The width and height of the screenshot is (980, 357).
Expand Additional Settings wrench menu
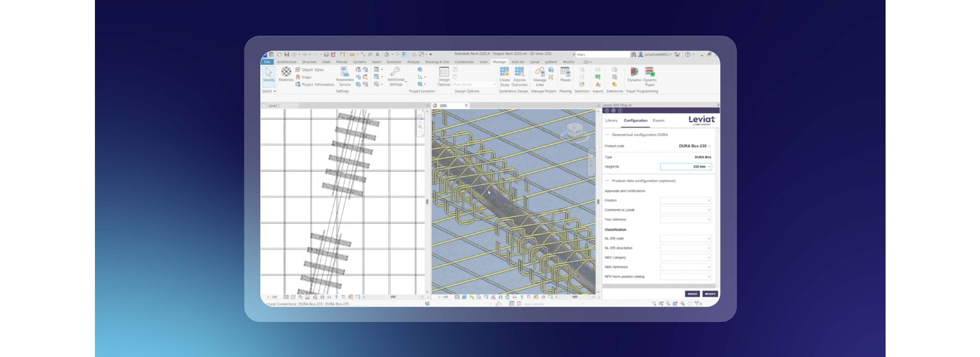pyautogui.click(x=396, y=76)
